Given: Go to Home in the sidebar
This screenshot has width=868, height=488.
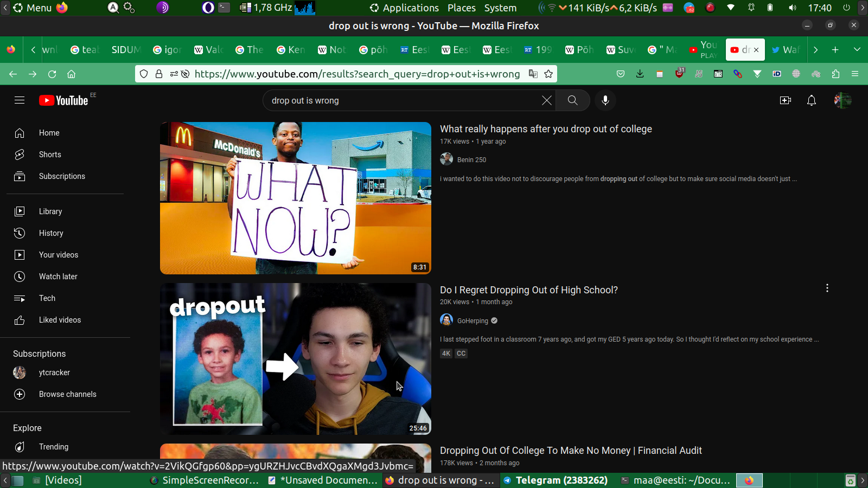Looking at the screenshot, I should click(65, 133).
